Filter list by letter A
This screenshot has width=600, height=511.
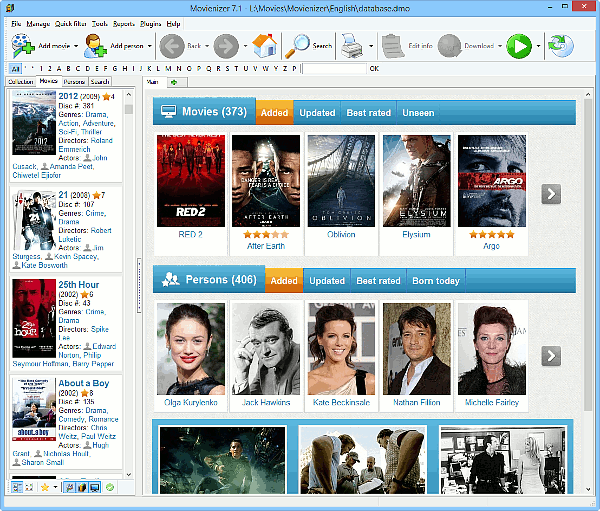pyautogui.click(x=59, y=69)
